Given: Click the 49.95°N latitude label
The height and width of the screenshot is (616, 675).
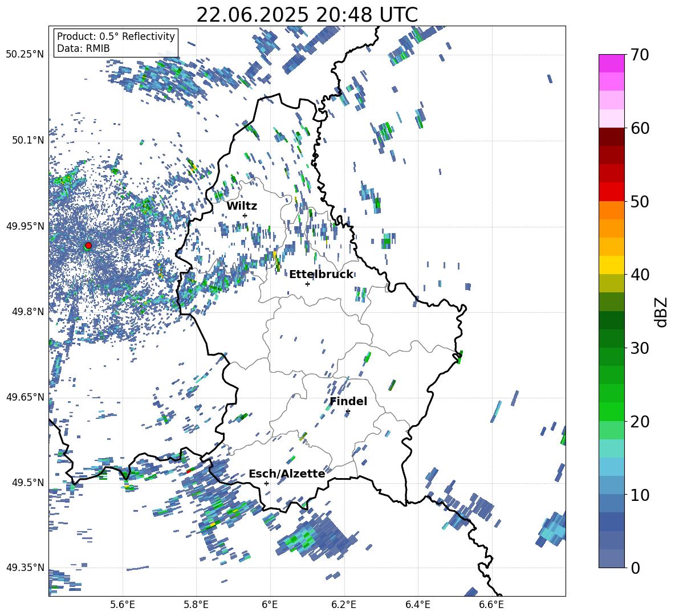Looking at the screenshot, I should 25,226.
